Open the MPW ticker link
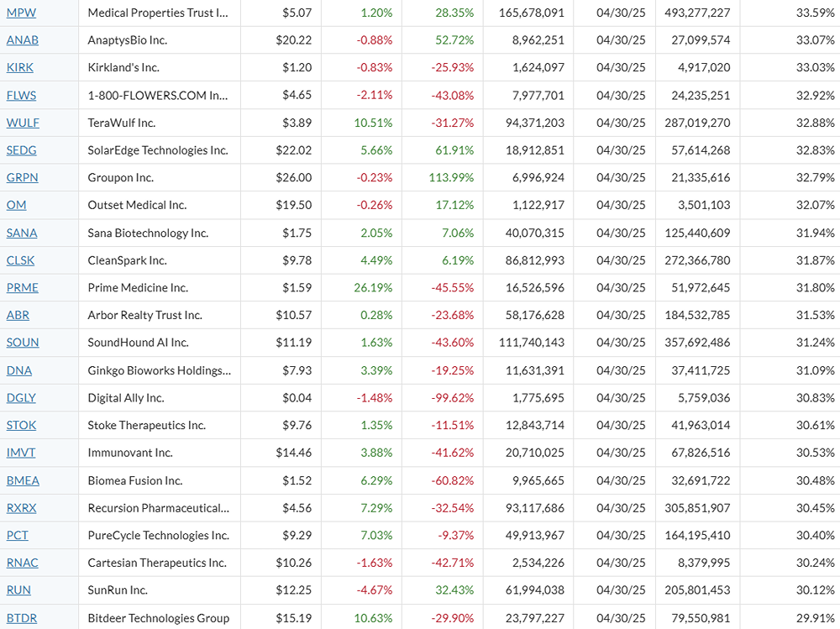The width and height of the screenshot is (840, 629). 23,13
